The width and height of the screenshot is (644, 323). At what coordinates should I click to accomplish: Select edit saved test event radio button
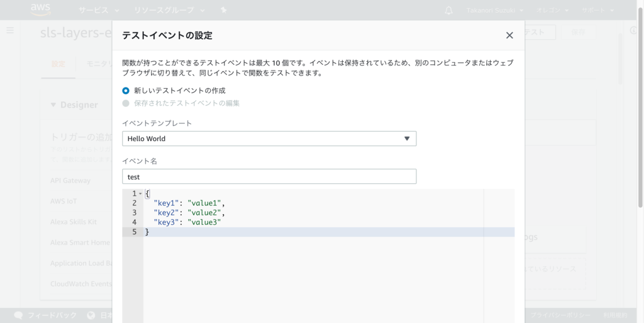(x=126, y=103)
